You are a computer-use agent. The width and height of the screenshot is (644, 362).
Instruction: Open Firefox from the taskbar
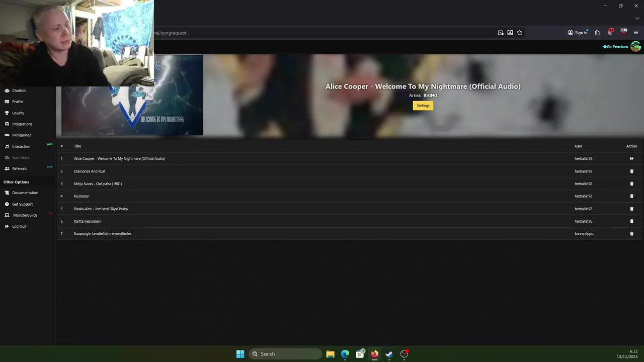(x=374, y=354)
